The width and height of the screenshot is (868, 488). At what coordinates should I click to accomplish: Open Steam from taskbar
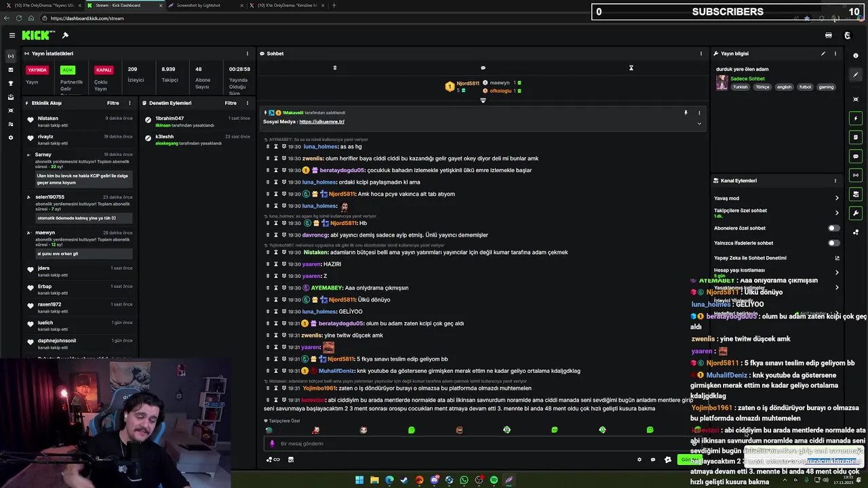pyautogui.click(x=404, y=481)
